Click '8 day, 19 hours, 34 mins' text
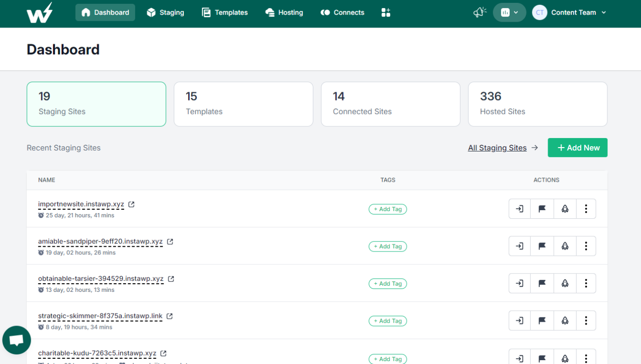This screenshot has width=641, height=364. tap(79, 327)
